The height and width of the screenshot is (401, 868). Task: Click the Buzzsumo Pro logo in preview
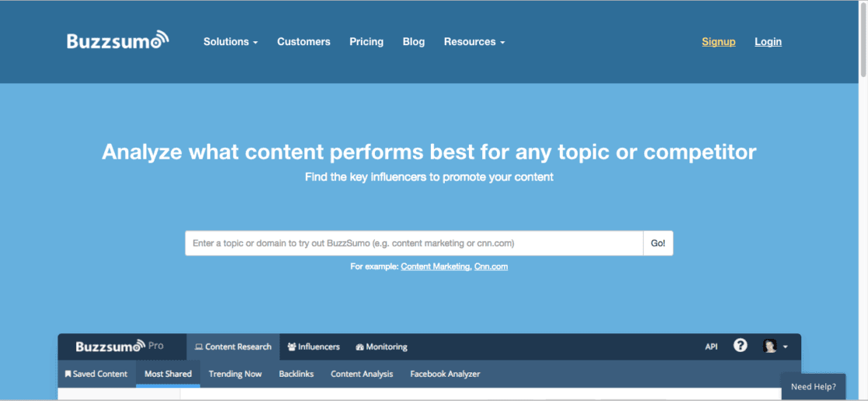pos(120,347)
